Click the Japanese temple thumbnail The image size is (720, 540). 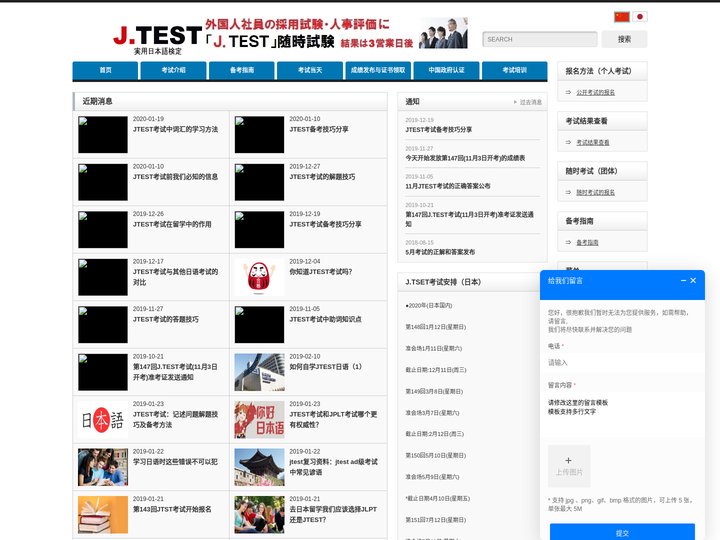(x=259, y=467)
